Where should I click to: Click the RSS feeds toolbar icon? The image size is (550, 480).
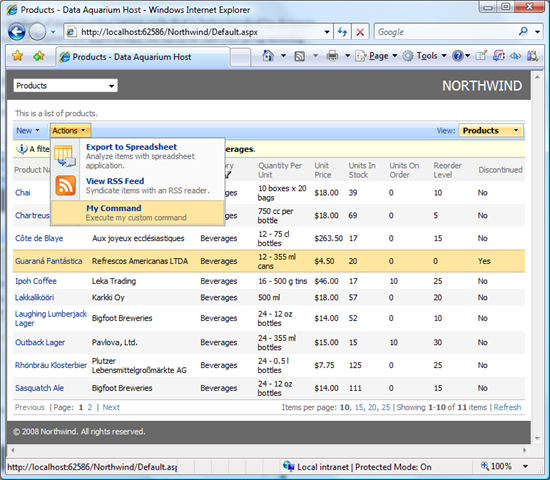click(299, 56)
